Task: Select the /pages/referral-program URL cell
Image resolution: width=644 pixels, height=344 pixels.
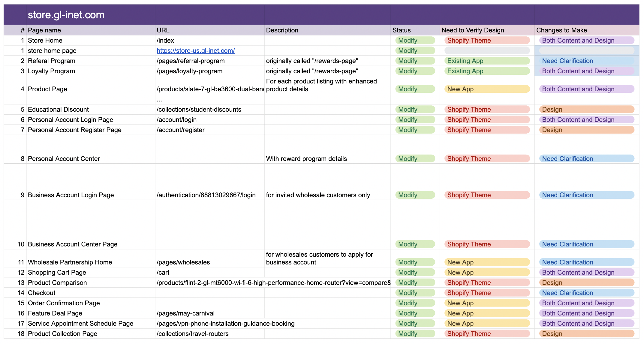Action: (209, 61)
